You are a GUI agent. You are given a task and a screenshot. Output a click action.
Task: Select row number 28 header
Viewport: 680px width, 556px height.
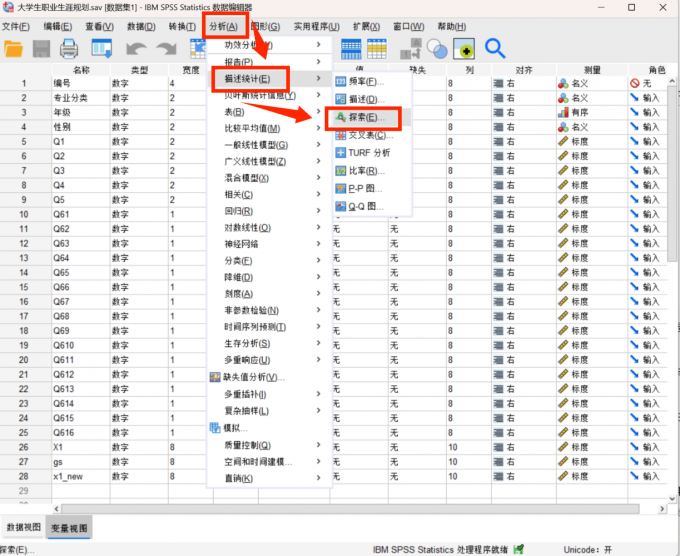coord(24,476)
